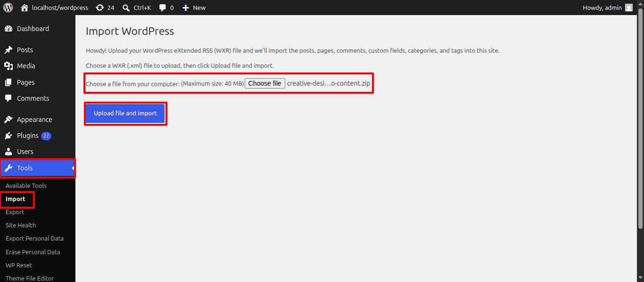The height and width of the screenshot is (282, 644).
Task: Open the WP Reset submenu link
Action: [x=19, y=265]
